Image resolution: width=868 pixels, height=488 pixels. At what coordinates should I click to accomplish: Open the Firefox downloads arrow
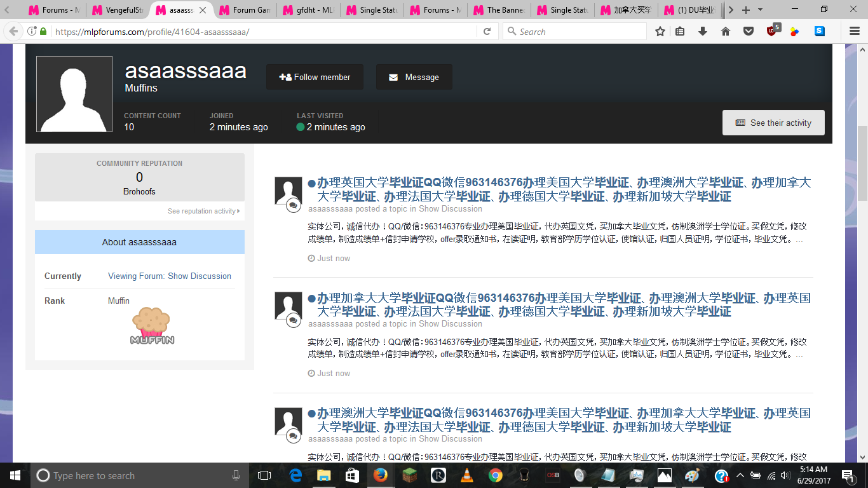point(703,31)
